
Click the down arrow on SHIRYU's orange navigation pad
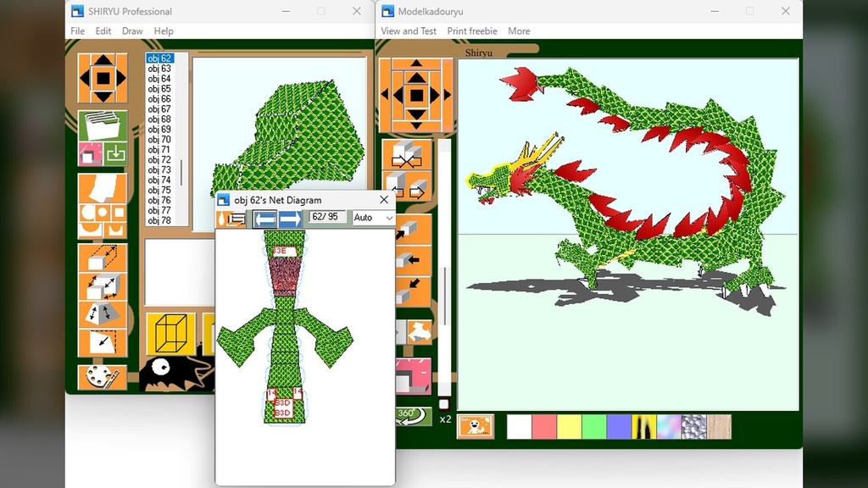coord(103,97)
